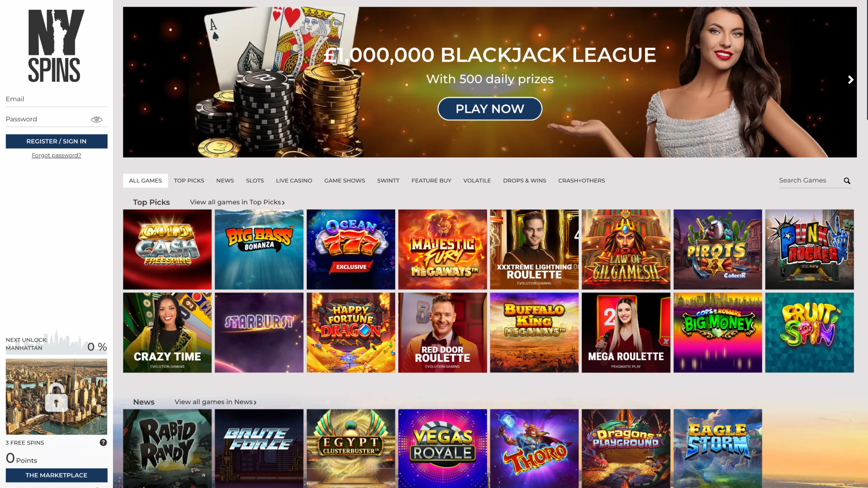The image size is (868, 488).
Task: Open The Marketplace button
Action: pyautogui.click(x=56, y=475)
